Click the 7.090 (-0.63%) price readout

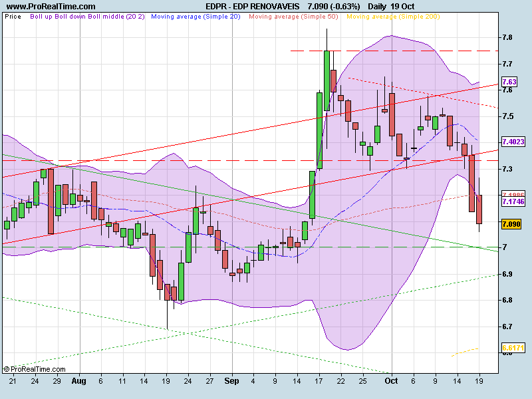coord(334,6)
